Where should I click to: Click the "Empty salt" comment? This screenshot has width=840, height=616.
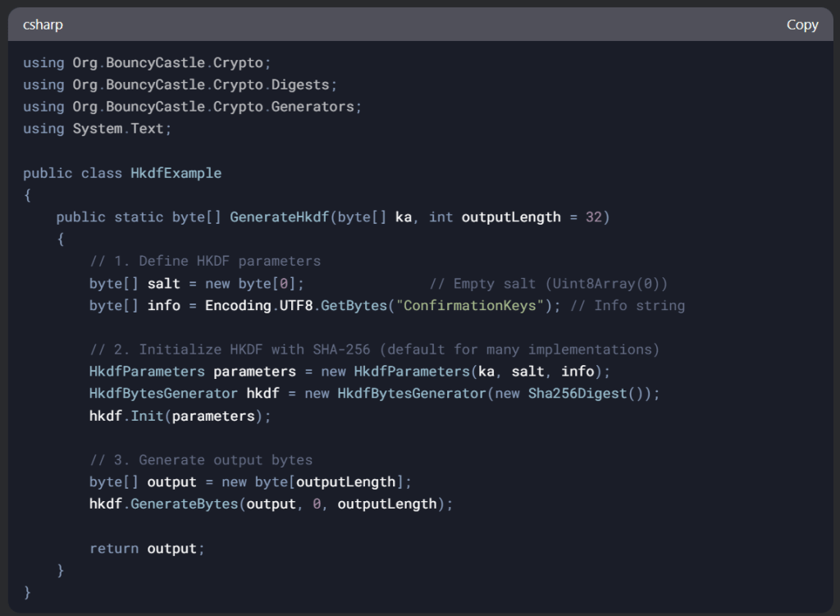coord(549,284)
